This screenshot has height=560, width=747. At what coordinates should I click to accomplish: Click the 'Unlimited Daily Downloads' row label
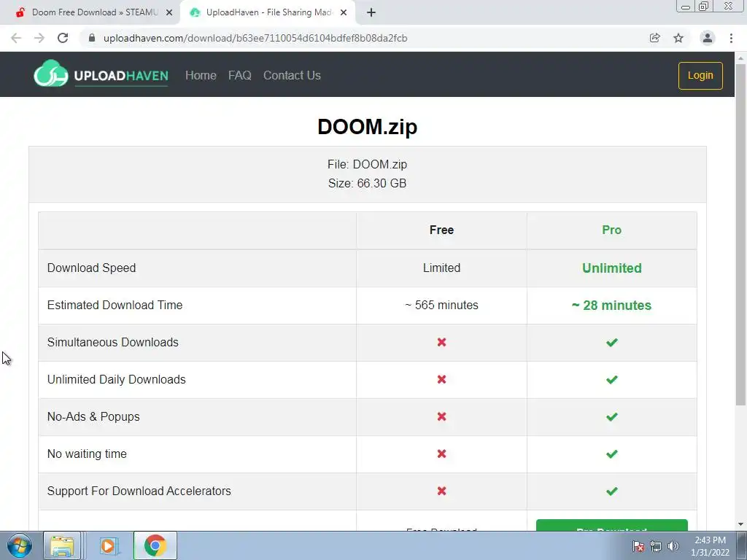point(116,379)
